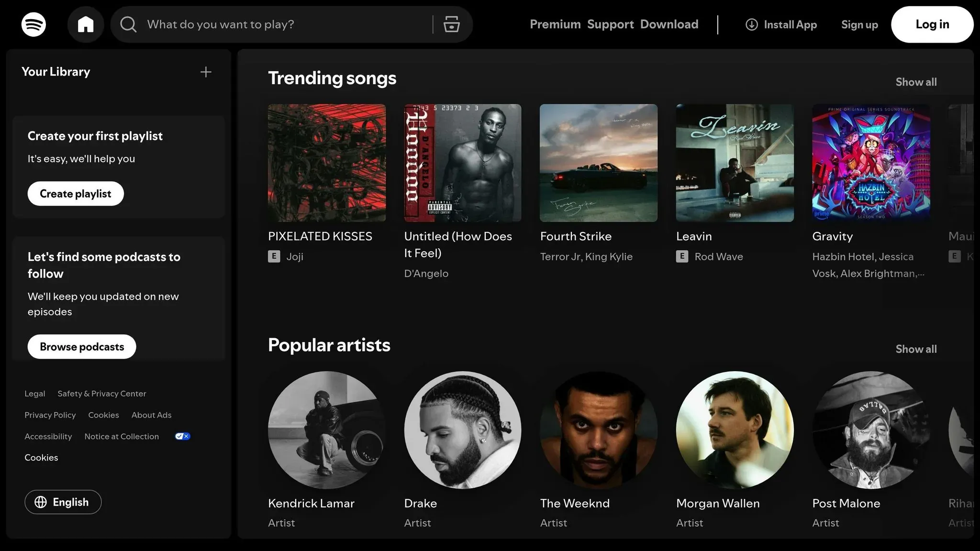Click the Create playlist button
Screen dimensions: 980x551
tap(76, 194)
